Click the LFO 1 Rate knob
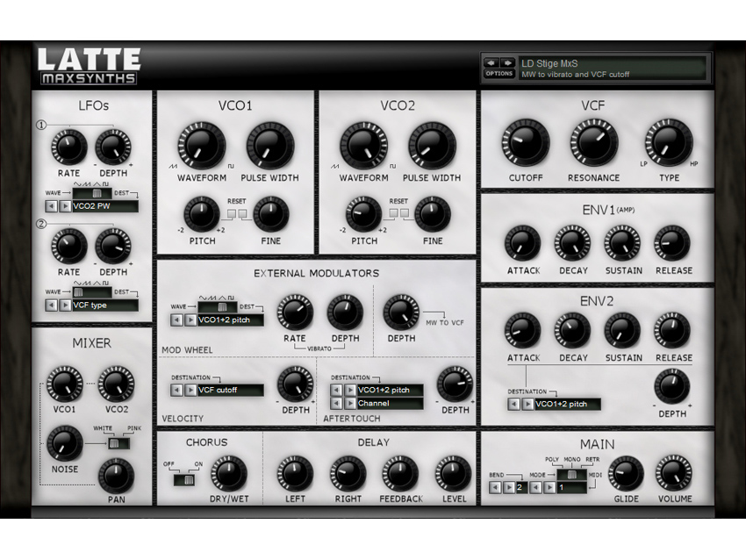746x560 pixels. pyautogui.click(x=69, y=147)
